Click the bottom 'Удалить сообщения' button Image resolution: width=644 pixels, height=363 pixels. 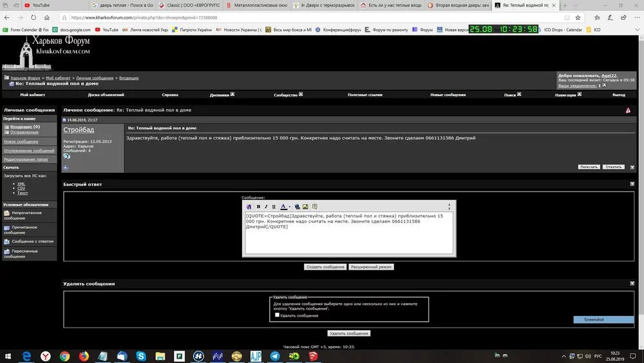click(348, 333)
